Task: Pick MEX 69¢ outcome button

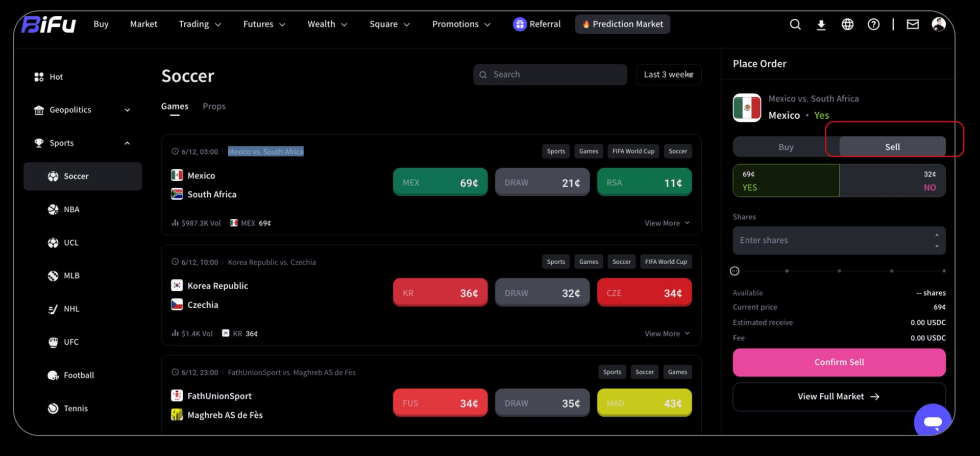Action: click(440, 183)
